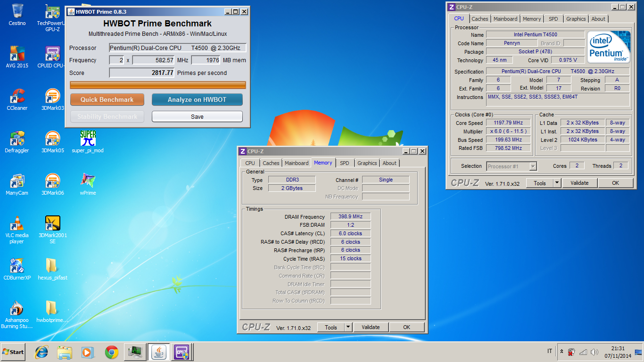This screenshot has width=644, height=362.
Task: Click the Score value field 2817.77
Action: pyautogui.click(x=142, y=73)
